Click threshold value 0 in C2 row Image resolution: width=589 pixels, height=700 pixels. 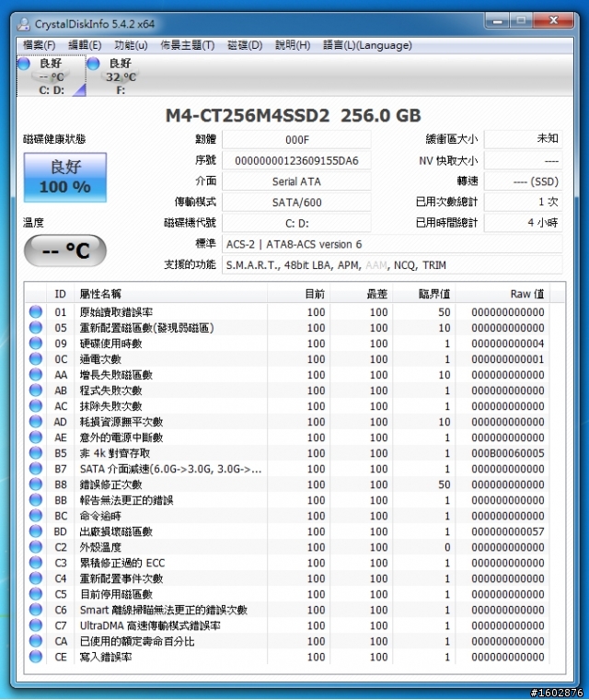click(447, 547)
